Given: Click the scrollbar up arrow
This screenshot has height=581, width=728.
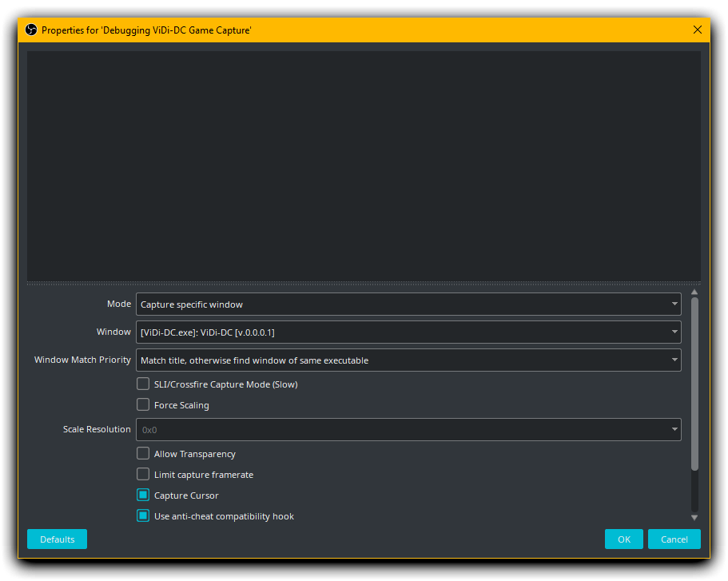Looking at the screenshot, I should tap(694, 291).
